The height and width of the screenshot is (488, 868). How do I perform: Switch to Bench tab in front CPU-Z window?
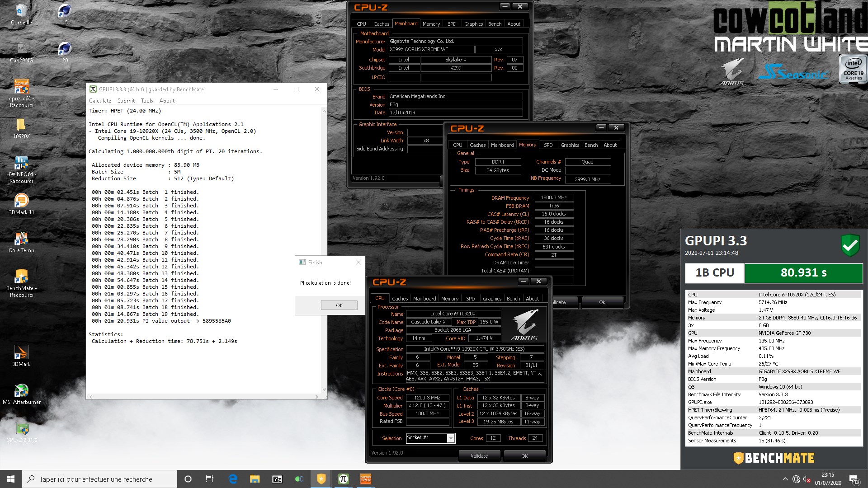coord(513,299)
